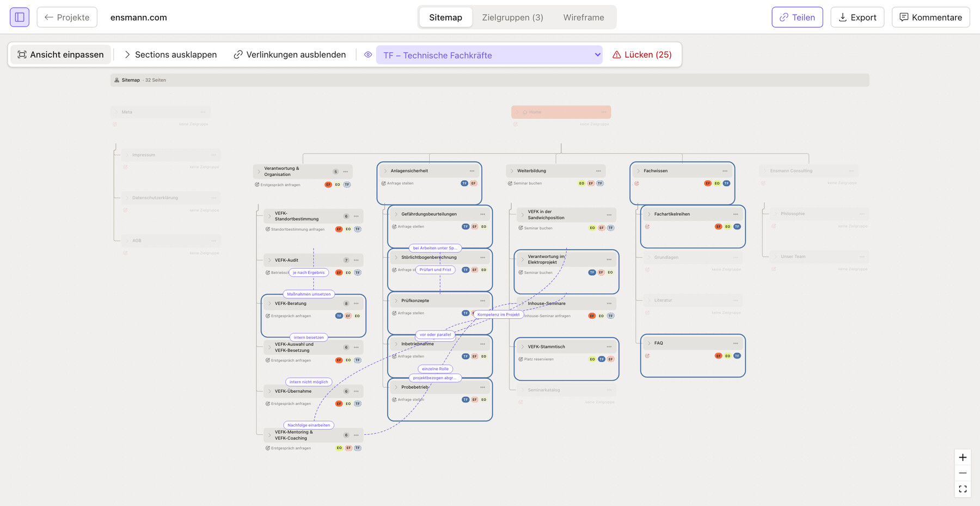The height and width of the screenshot is (506, 980).
Task: Open the Anlagensicherheit more-options menu
Action: [472, 171]
